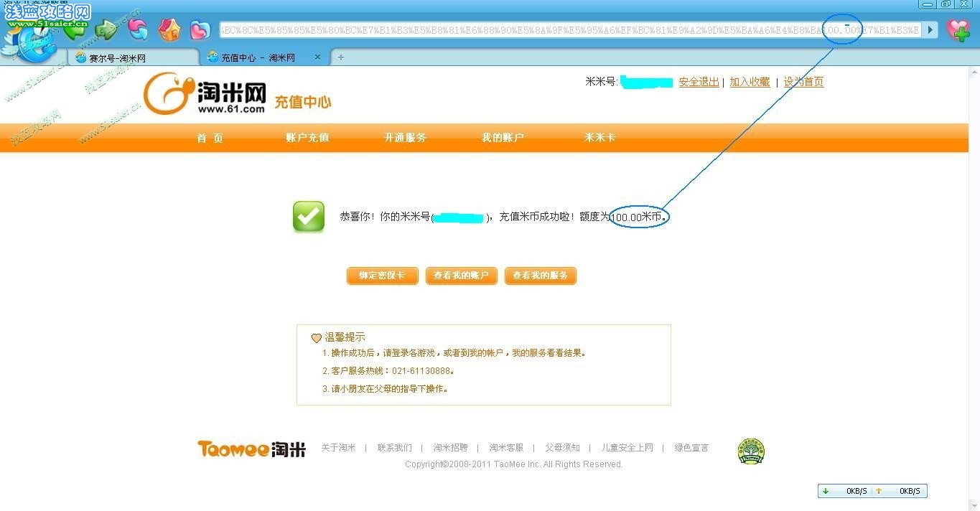Click the upload speed indicator in the status bar
This screenshot has height=511, width=980.
tap(898, 491)
